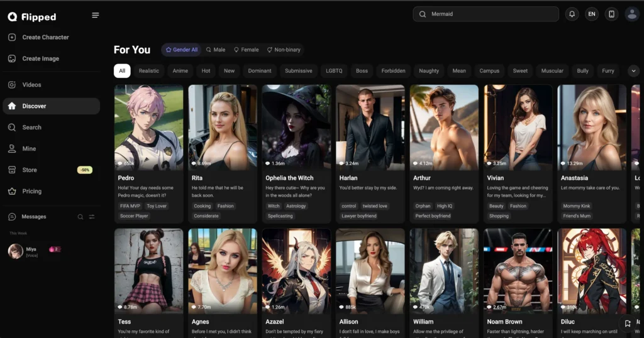Select the Submissive category tab

(x=299, y=70)
